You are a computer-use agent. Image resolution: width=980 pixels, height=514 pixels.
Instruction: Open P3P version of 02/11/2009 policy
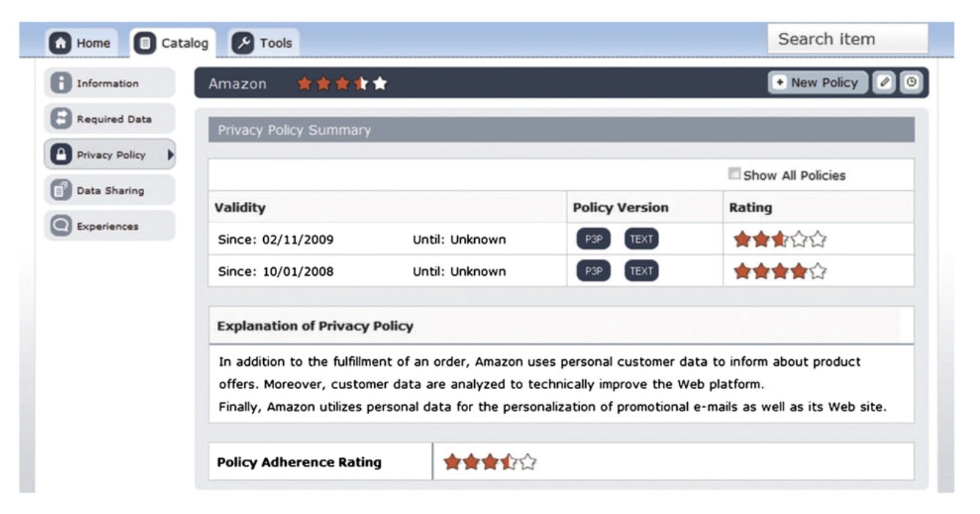coord(593,239)
